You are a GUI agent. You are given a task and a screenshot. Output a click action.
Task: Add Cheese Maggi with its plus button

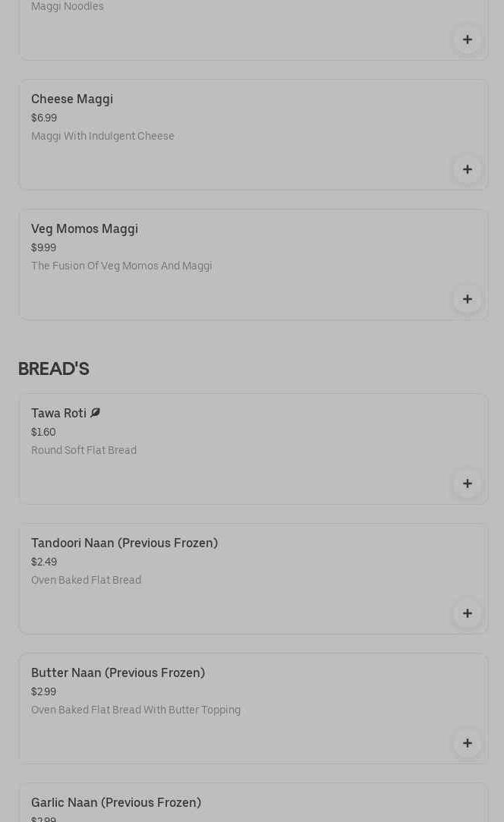coord(467,169)
